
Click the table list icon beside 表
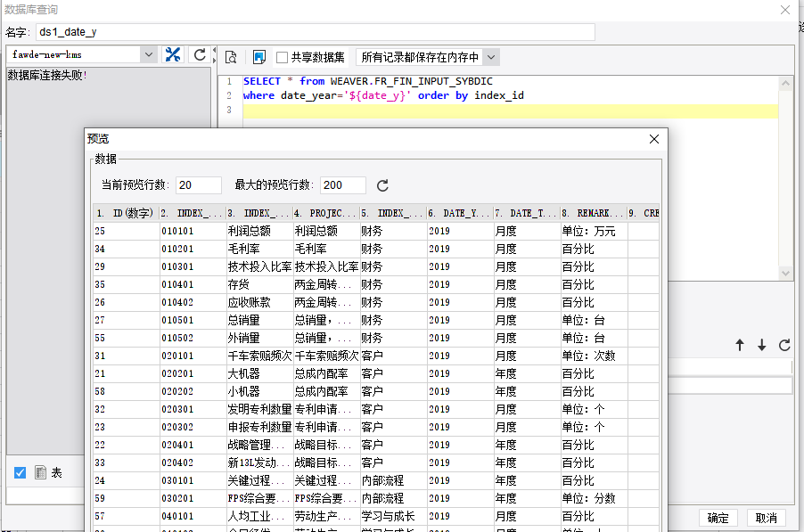pos(40,472)
